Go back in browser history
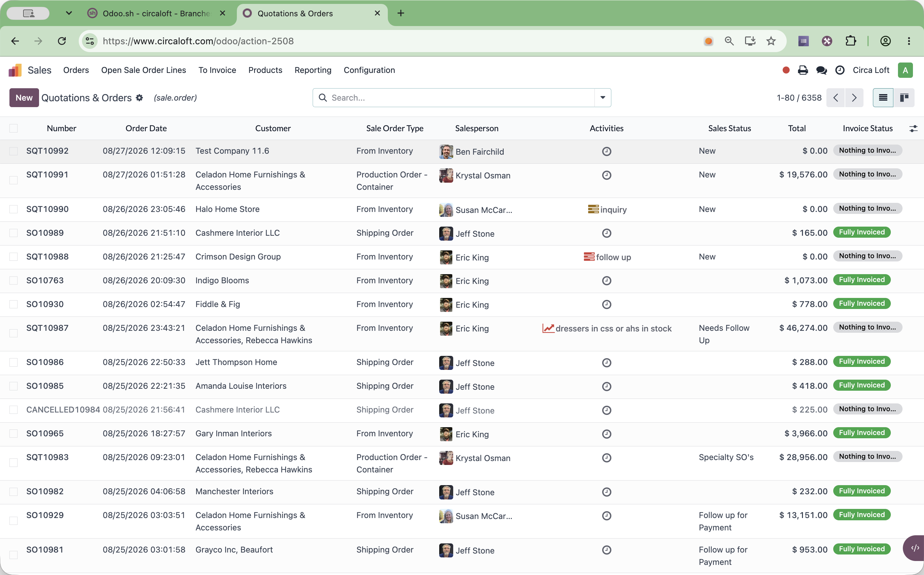The width and height of the screenshot is (924, 575). tap(15, 41)
